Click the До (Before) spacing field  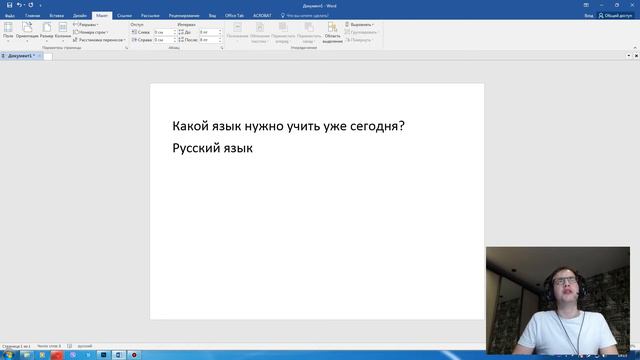pos(209,32)
